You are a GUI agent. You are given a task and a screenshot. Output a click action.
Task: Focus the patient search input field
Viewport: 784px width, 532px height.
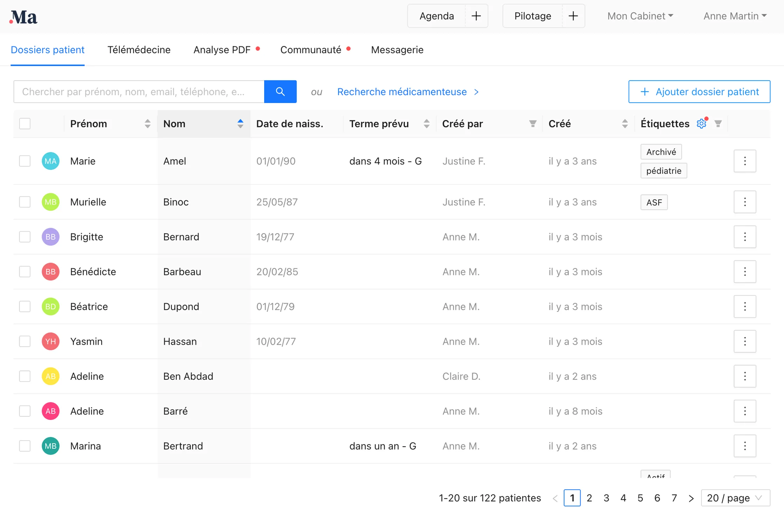pos(139,92)
